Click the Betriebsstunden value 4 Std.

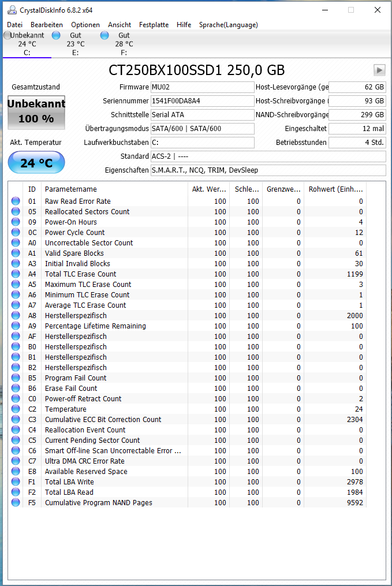[357, 143]
